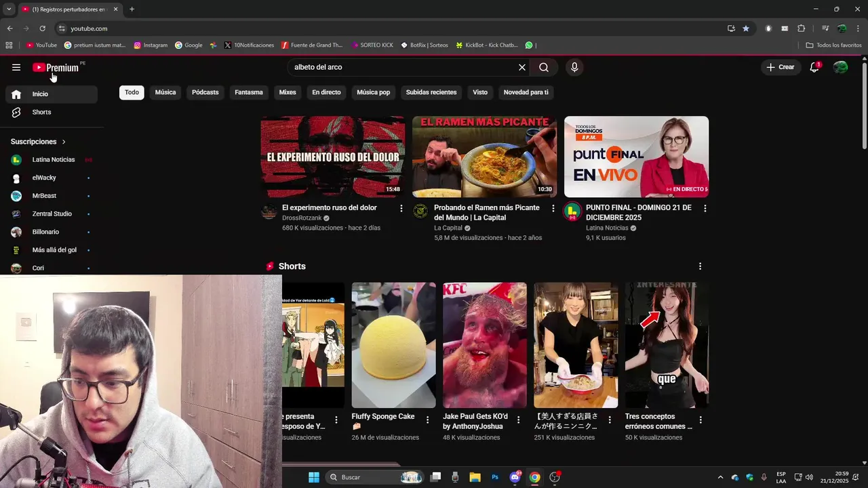Click Latina Noticias avatar under PUNTO FINAL
Image resolution: width=868 pixels, height=488 pixels.
(572, 211)
